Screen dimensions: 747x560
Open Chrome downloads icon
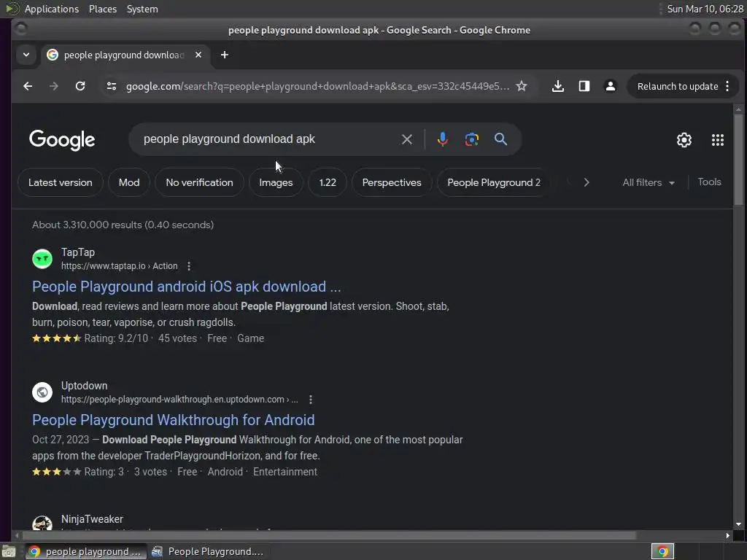coord(558,86)
